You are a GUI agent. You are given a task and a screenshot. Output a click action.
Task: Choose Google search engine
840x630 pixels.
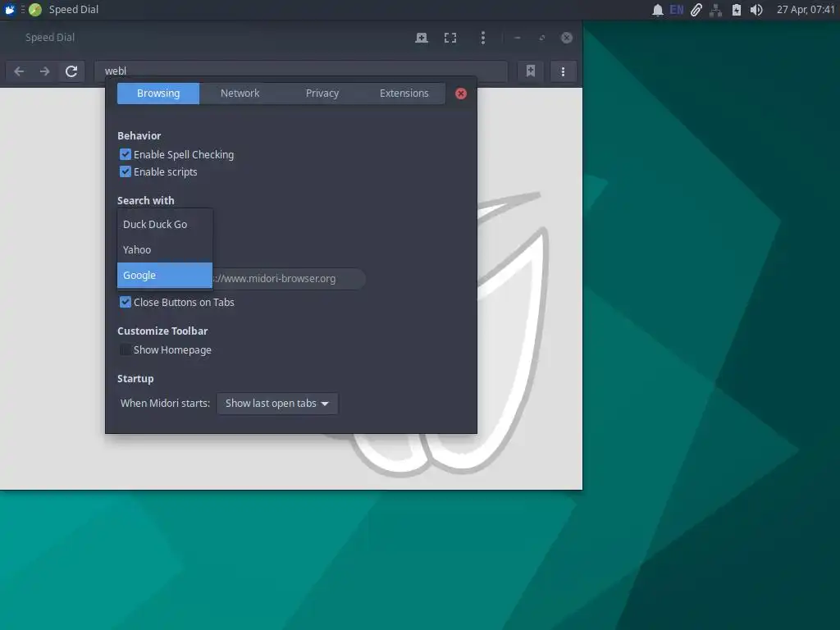165,276
